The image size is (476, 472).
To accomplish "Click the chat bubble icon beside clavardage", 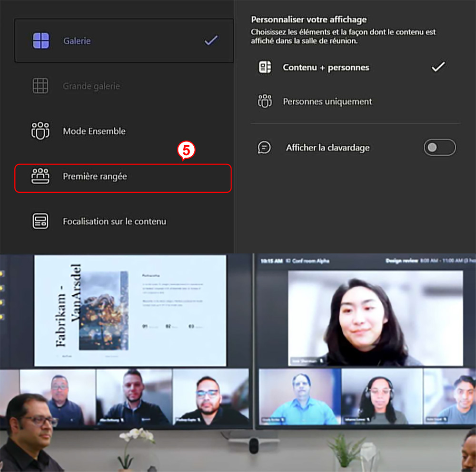I will pos(264,148).
